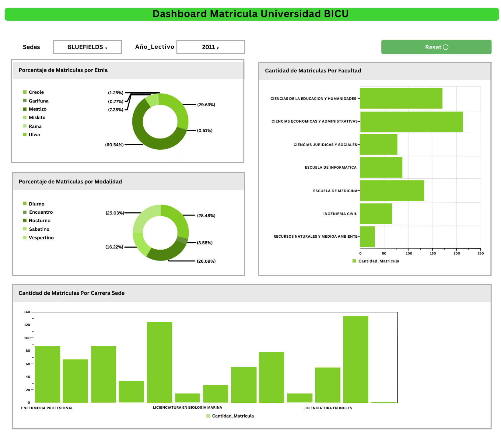Select the Ulwa legend marker
Image resolution: width=501 pixels, height=448 pixels.
(x=25, y=135)
